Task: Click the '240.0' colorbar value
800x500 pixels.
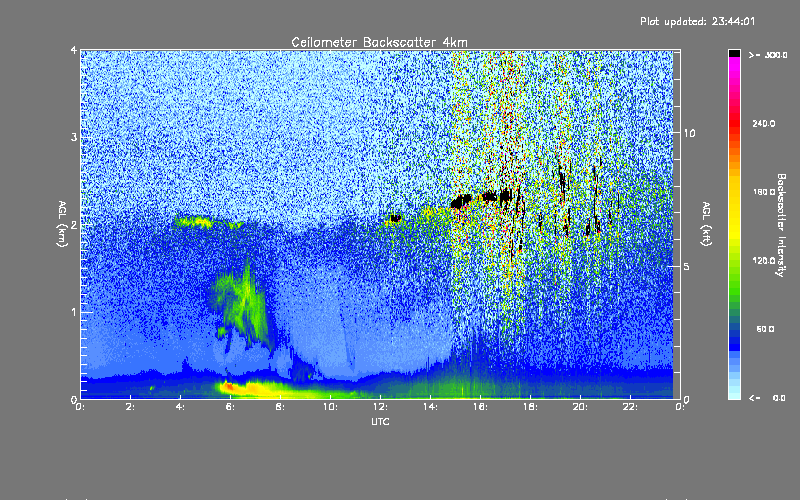Action: coord(764,124)
